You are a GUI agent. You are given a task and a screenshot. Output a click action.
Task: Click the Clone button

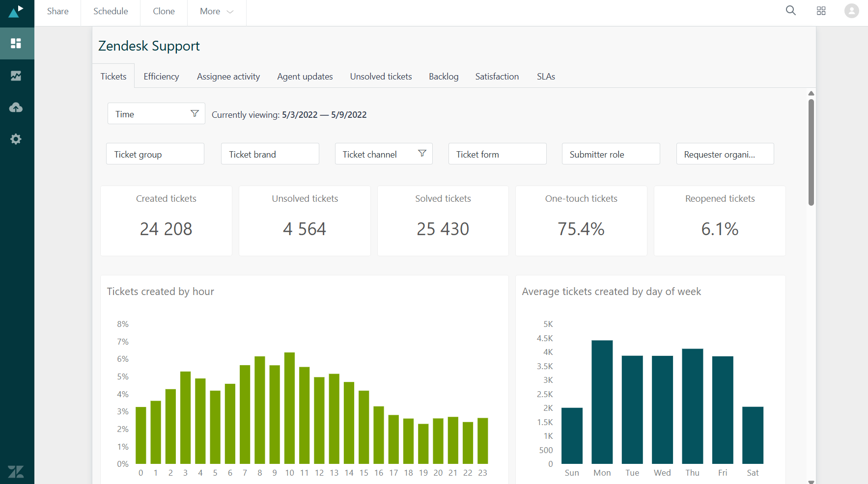(164, 11)
